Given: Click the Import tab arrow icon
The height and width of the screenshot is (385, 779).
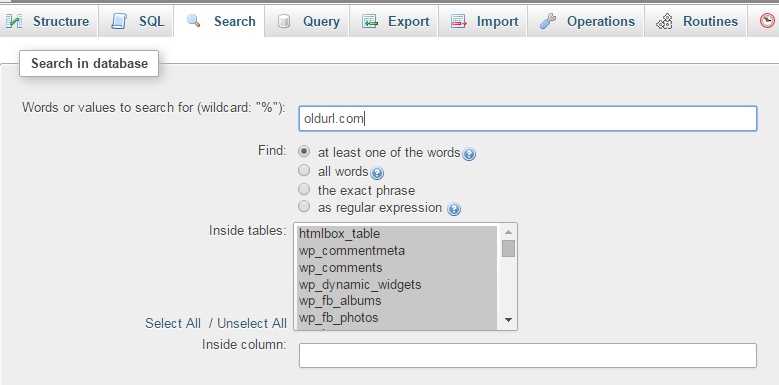Looking at the screenshot, I should 459,21.
